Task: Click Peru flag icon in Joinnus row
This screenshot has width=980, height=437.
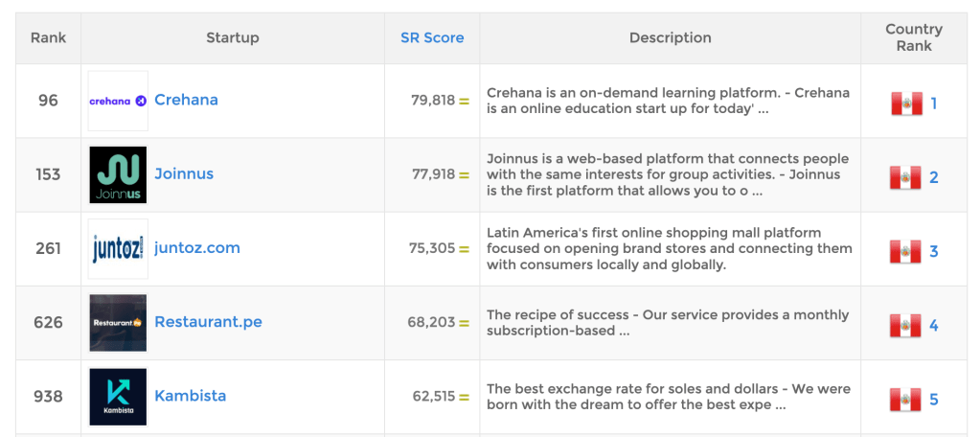Action: 905,177
